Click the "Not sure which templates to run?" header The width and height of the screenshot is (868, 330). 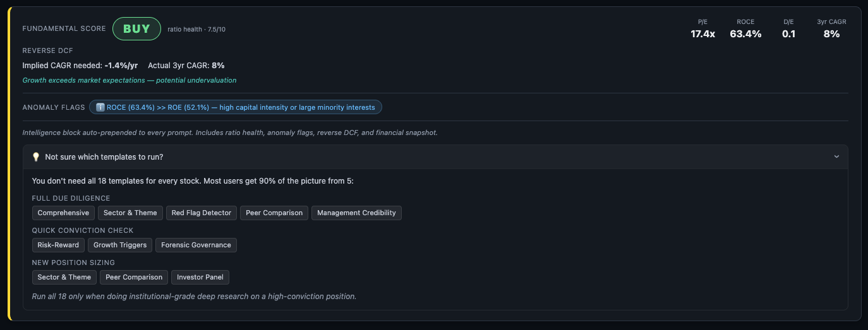click(x=104, y=157)
